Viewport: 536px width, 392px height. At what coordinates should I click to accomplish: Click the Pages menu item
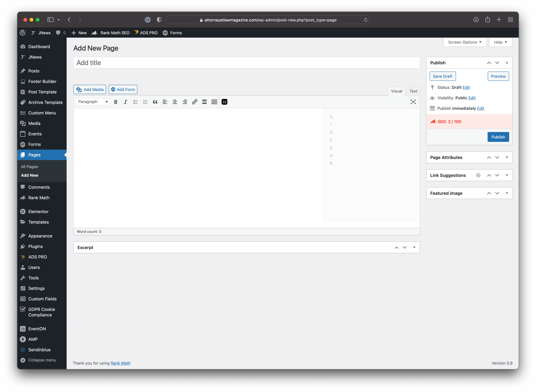[35, 154]
